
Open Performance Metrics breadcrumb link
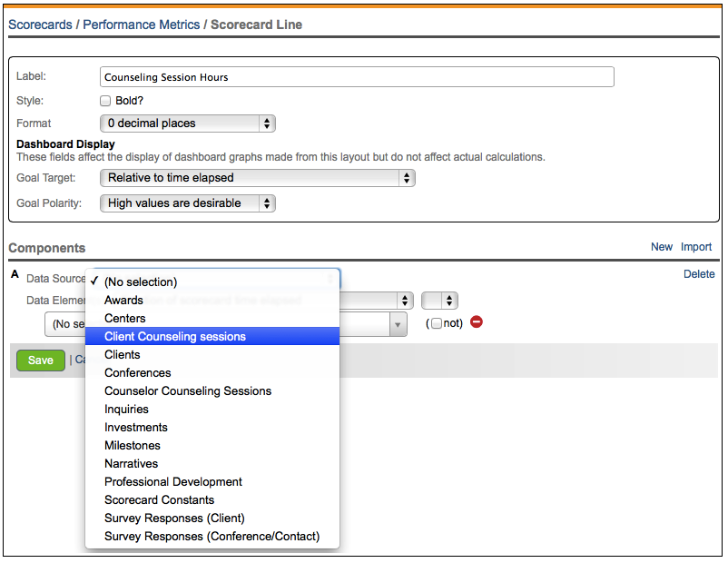141,25
